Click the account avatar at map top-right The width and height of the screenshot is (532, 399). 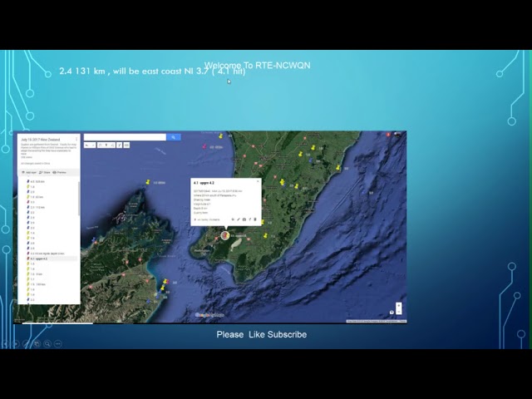click(x=398, y=135)
